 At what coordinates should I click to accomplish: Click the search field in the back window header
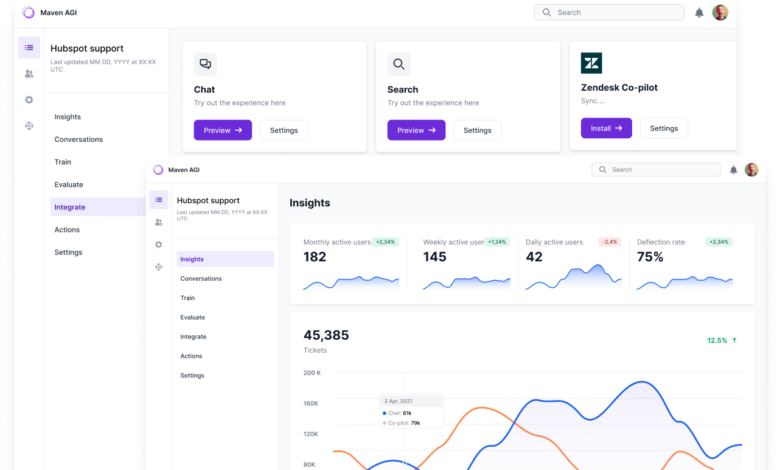[x=609, y=12]
